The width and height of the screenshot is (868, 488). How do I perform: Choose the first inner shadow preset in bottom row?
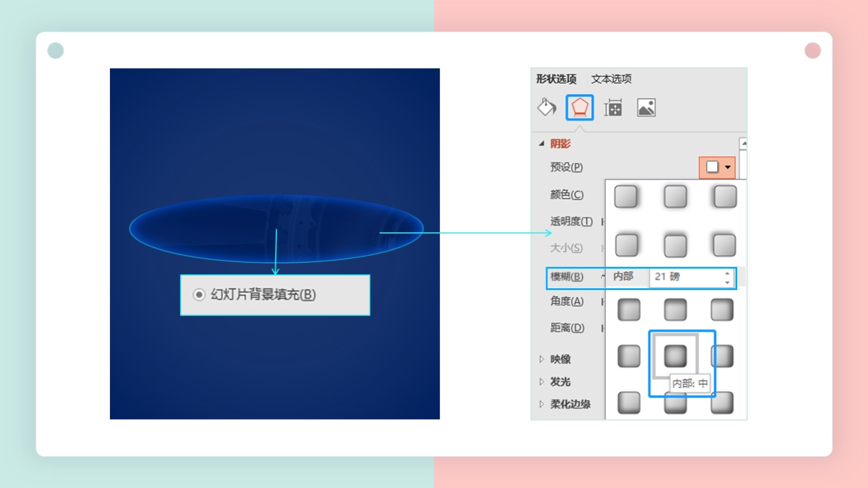pos(629,402)
